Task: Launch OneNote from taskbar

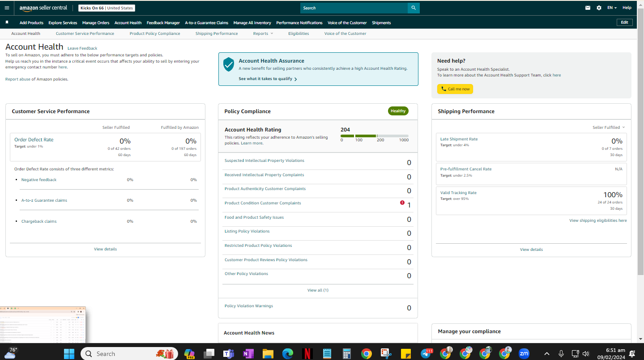Action: pos(248,354)
